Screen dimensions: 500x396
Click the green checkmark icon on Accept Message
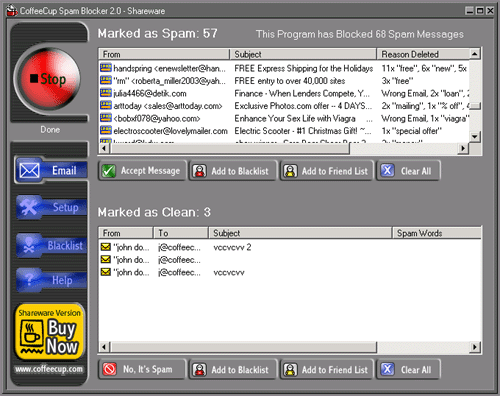pos(109,171)
